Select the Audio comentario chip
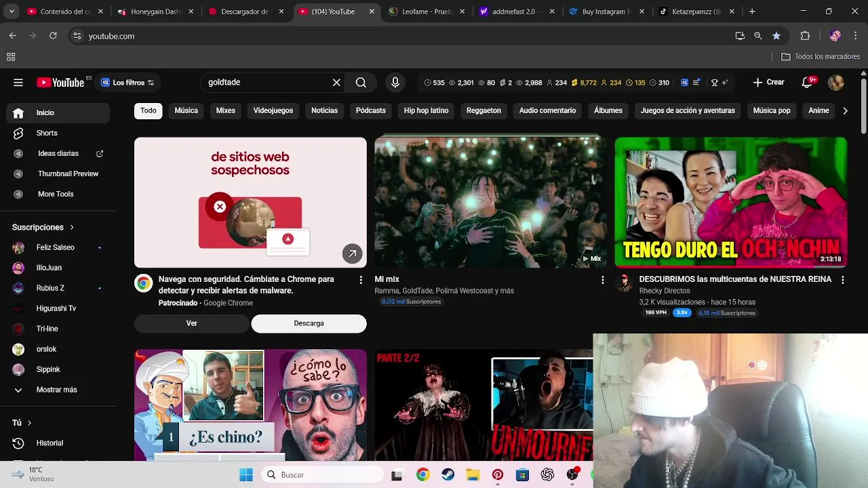The width and height of the screenshot is (868, 488). point(547,110)
